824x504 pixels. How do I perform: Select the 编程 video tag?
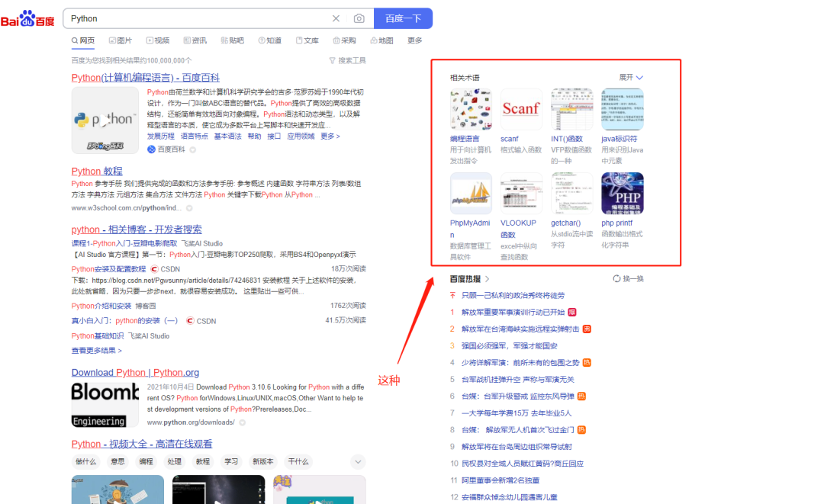click(146, 461)
